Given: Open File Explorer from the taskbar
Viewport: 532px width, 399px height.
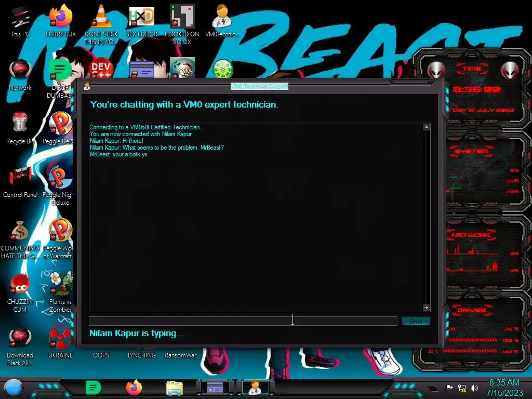Looking at the screenshot, I should (175, 388).
